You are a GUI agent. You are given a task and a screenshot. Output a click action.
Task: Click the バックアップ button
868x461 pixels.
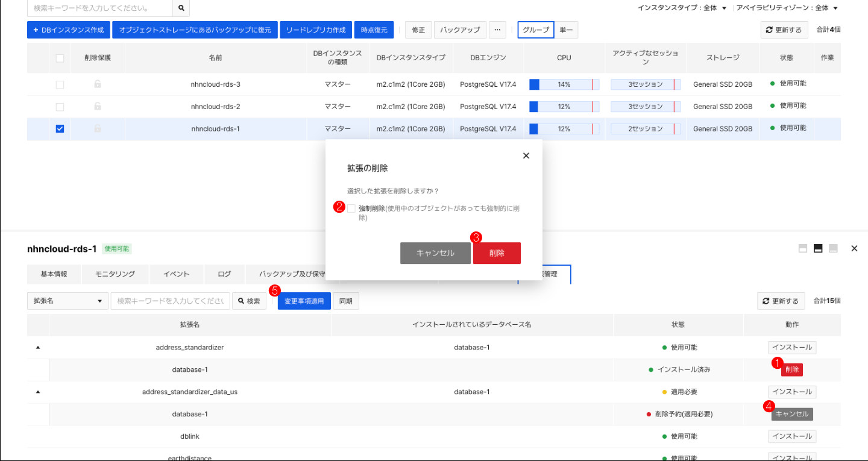pos(460,30)
